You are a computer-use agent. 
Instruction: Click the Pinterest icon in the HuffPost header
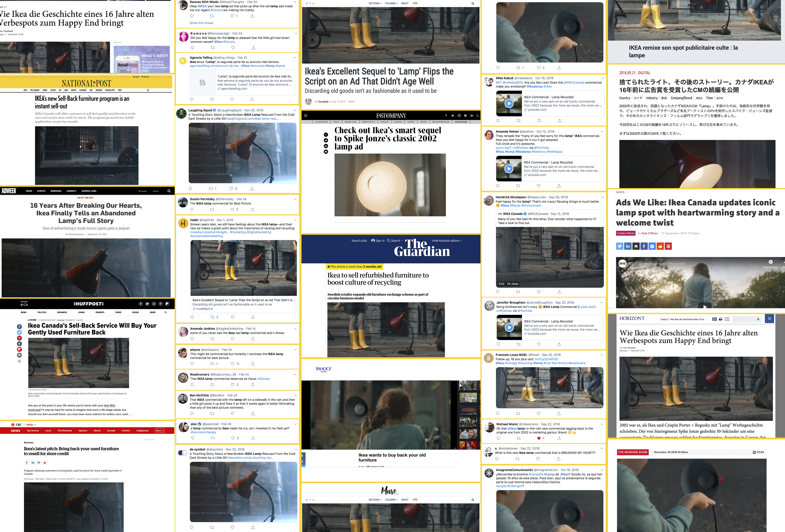click(x=161, y=304)
